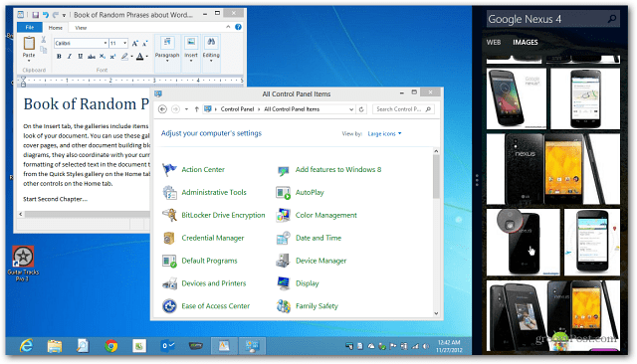This screenshot has width=637, height=364.
Task: Switch to the View tab in WordPad
Action: click(81, 28)
